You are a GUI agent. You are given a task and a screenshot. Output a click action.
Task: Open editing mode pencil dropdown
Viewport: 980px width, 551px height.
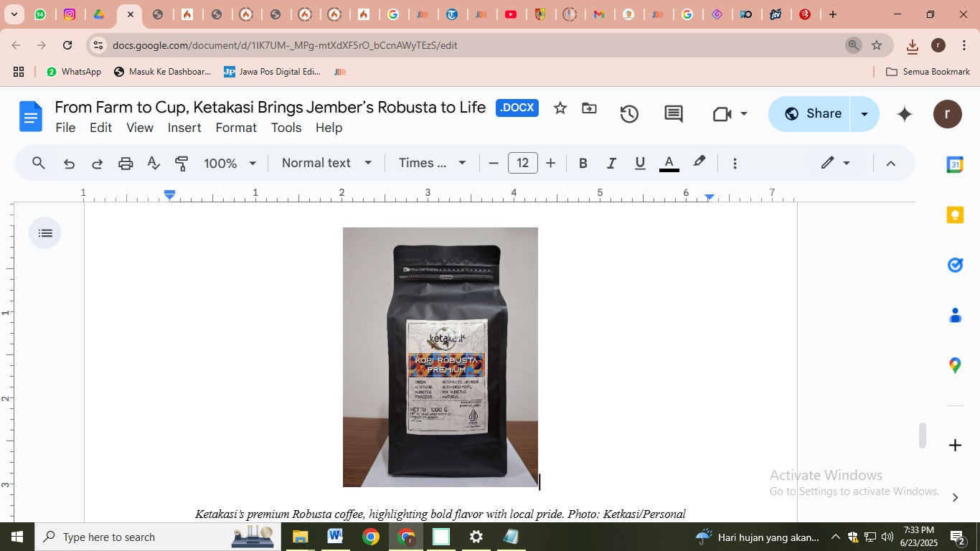[x=836, y=163]
